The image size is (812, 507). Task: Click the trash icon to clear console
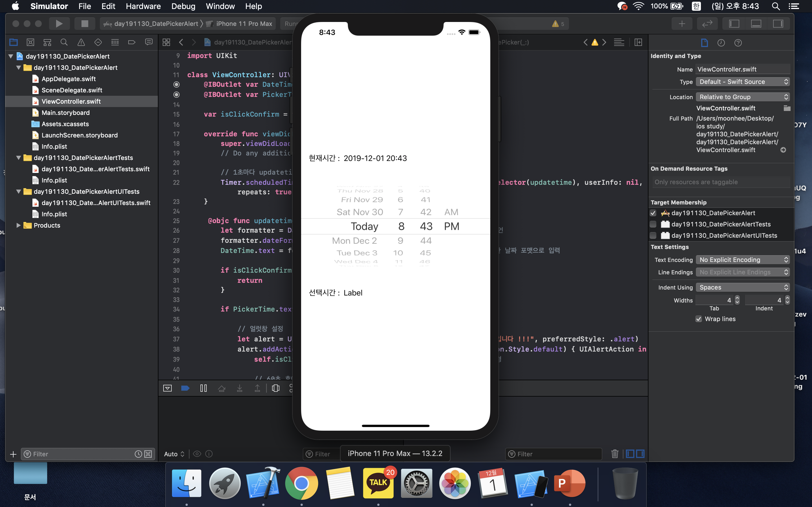tap(615, 454)
